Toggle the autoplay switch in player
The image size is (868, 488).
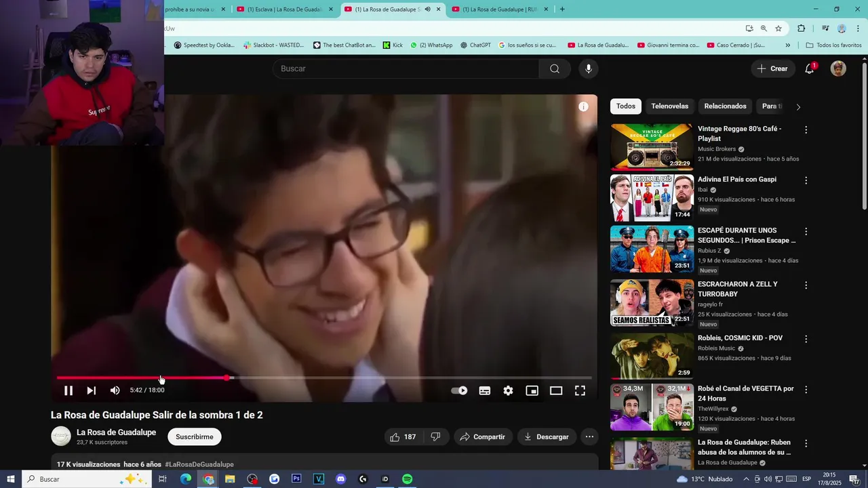pos(459,390)
